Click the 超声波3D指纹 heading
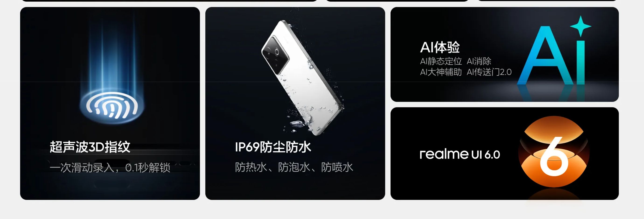 90,147
